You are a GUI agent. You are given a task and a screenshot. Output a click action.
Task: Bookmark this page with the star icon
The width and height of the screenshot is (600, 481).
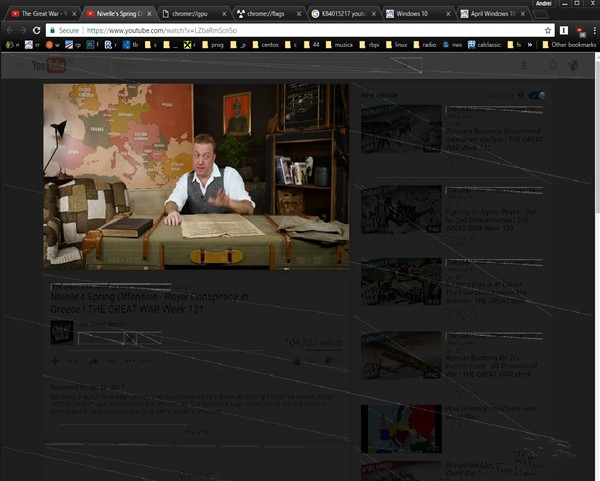coord(548,31)
